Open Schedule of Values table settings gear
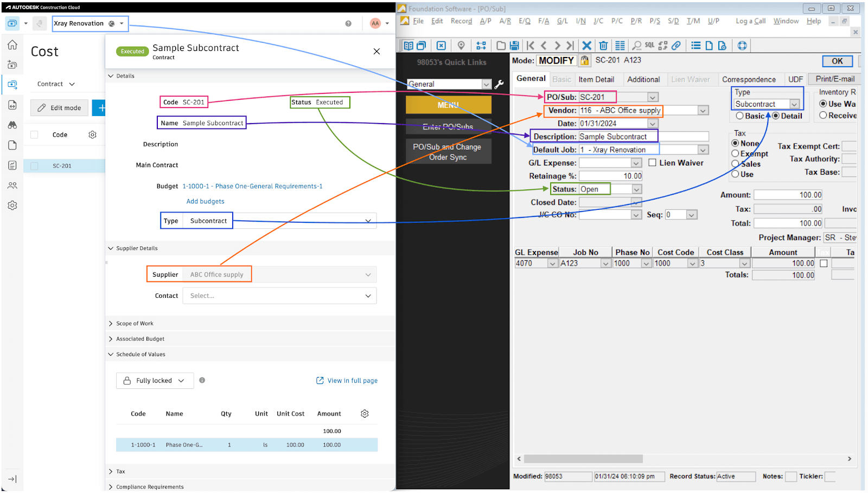 point(365,414)
